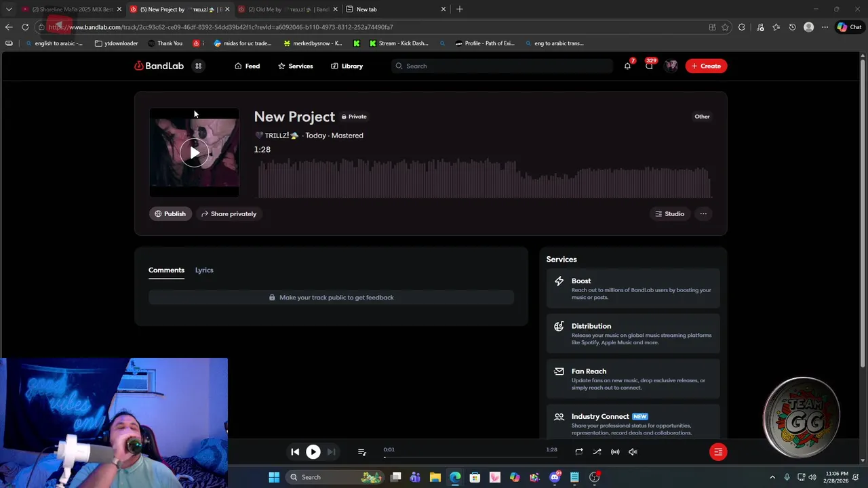The width and height of the screenshot is (868, 488).
Task: Open Discord from the taskbar
Action: (555, 477)
